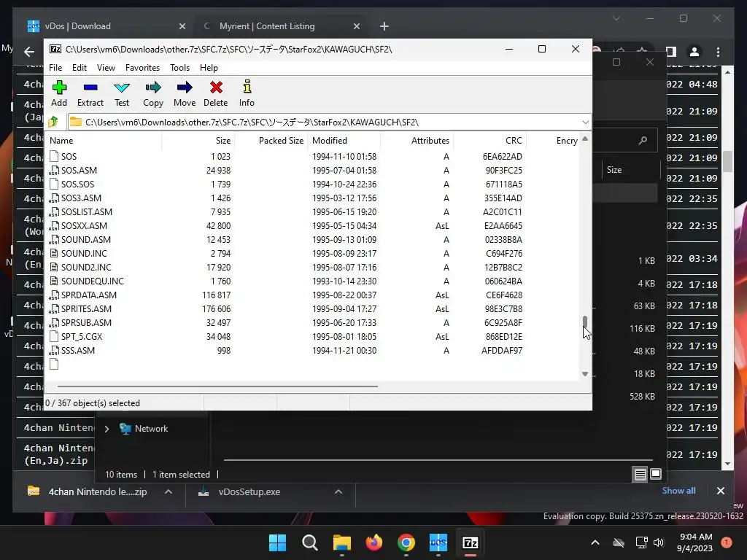
Task: Open the Edit menu
Action: point(79,68)
